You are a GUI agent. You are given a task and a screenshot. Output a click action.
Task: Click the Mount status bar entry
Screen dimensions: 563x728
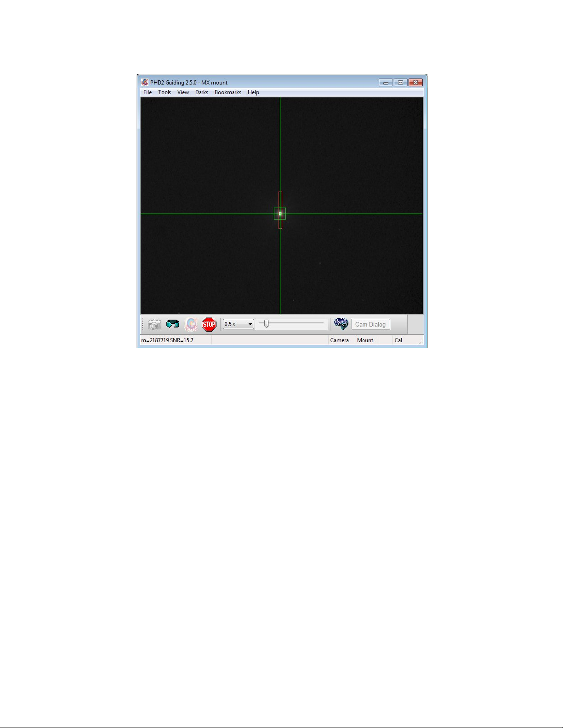click(365, 340)
